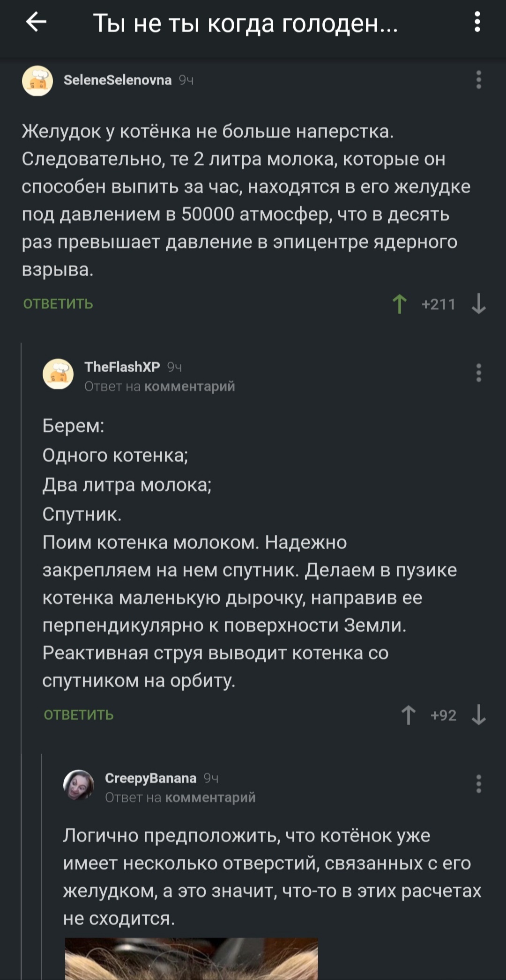Reply to SeleneSelenovna's comment via ОТВЕТИТЬ

point(58,304)
